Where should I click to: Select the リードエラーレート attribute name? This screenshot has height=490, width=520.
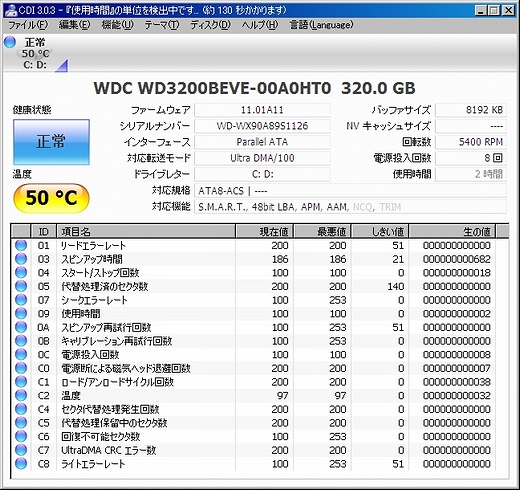tap(93, 246)
